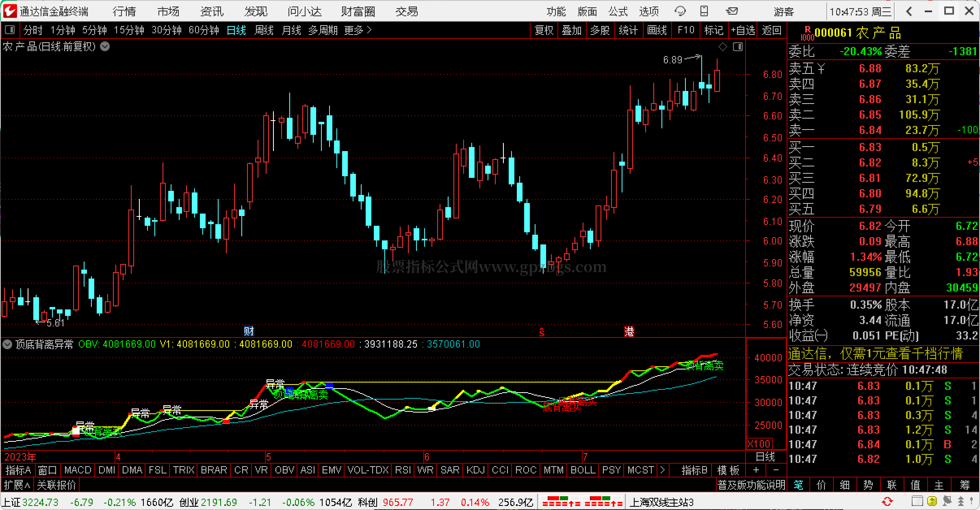Expand 更多 timeframe options
The width and height of the screenshot is (980, 510).
point(358,30)
